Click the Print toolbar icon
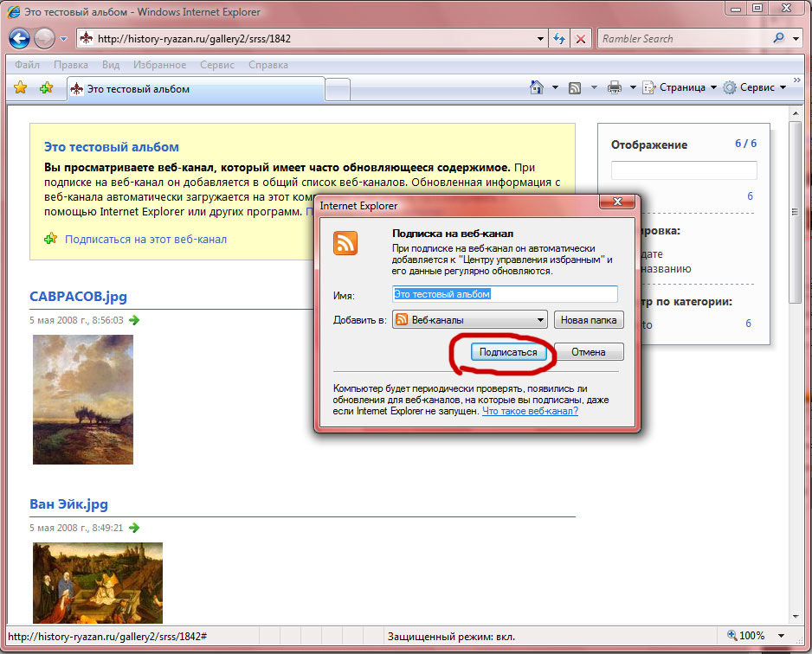This screenshot has height=654, width=812. (x=614, y=87)
